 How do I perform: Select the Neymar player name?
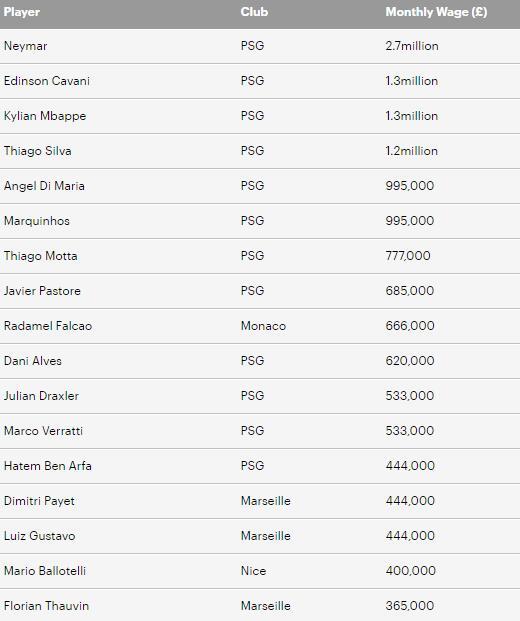click(26, 46)
